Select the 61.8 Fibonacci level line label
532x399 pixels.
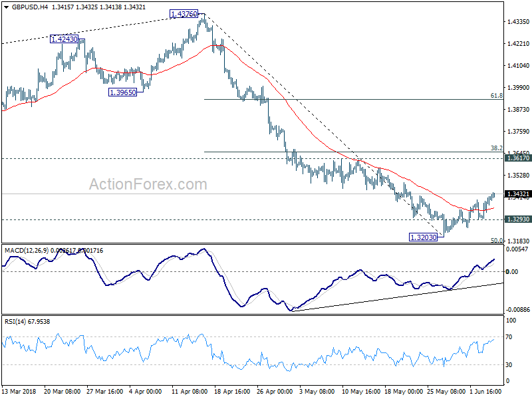click(x=497, y=96)
